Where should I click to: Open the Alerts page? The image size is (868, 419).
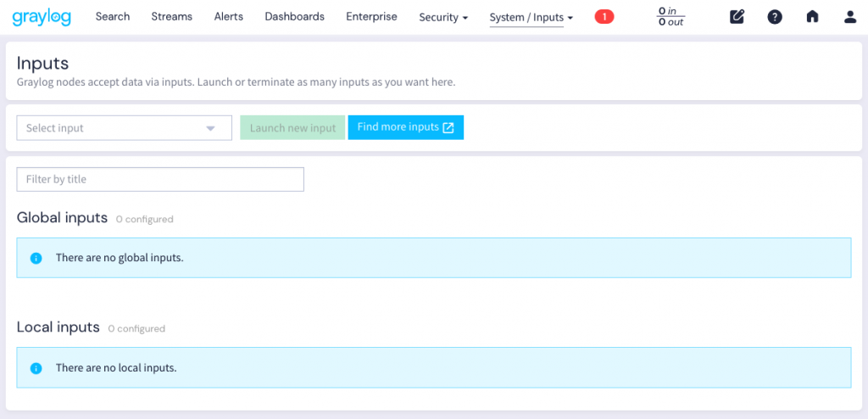click(229, 17)
